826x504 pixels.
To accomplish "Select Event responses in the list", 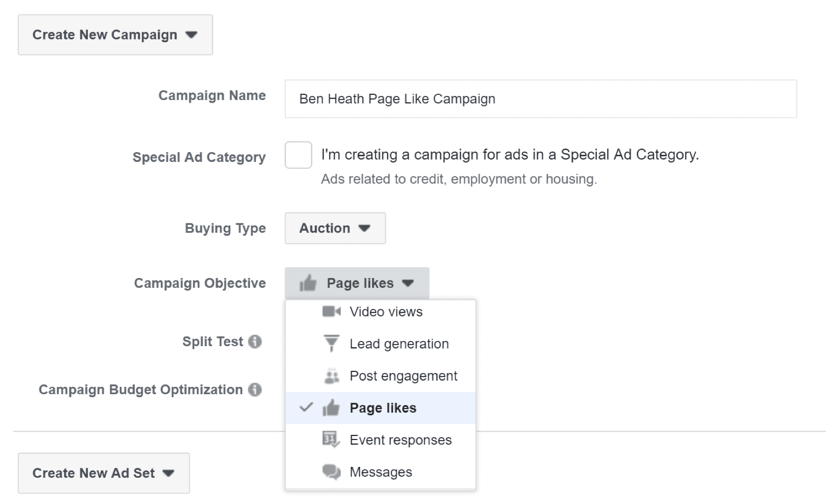I will 401,440.
